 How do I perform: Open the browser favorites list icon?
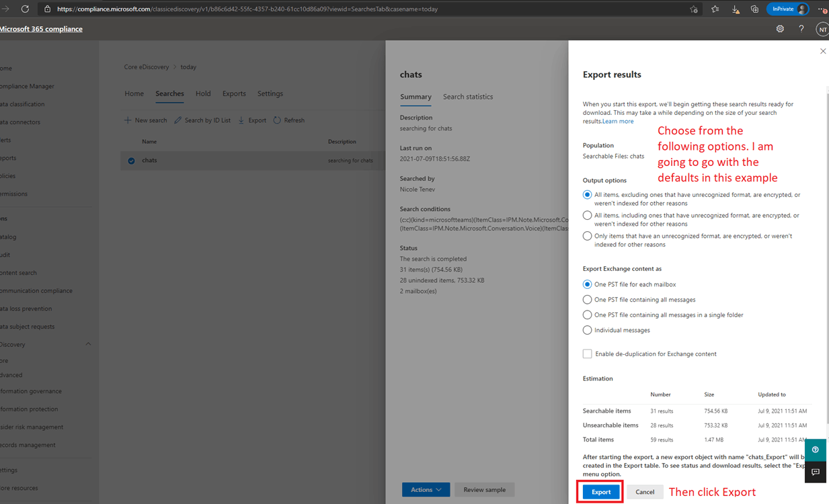tap(715, 9)
